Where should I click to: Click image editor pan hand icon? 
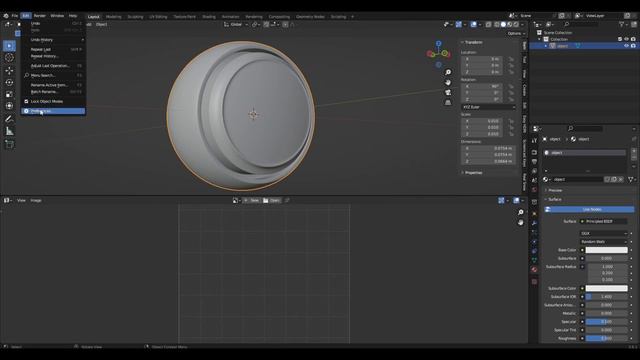tap(520, 222)
